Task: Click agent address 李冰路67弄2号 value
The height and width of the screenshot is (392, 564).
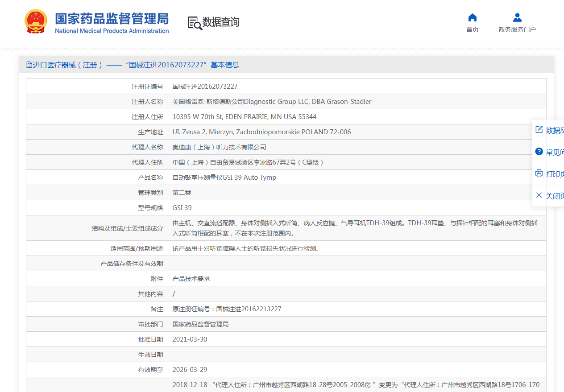Action: point(249,162)
